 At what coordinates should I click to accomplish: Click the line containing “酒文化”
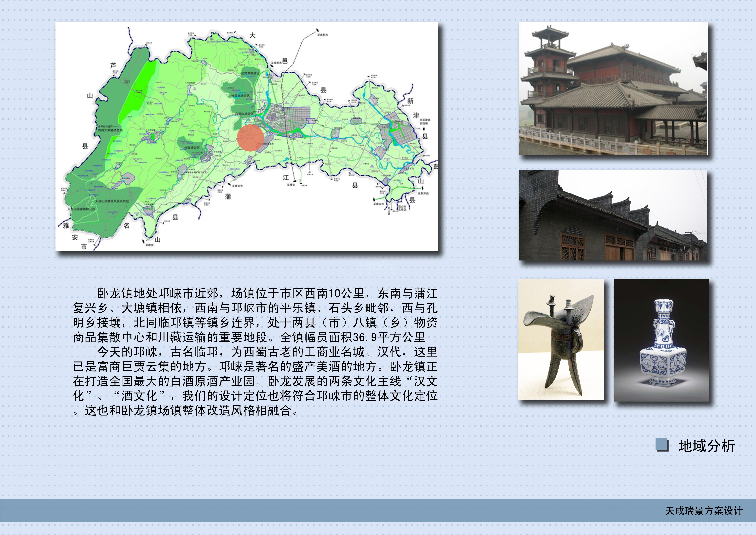click(x=255, y=396)
